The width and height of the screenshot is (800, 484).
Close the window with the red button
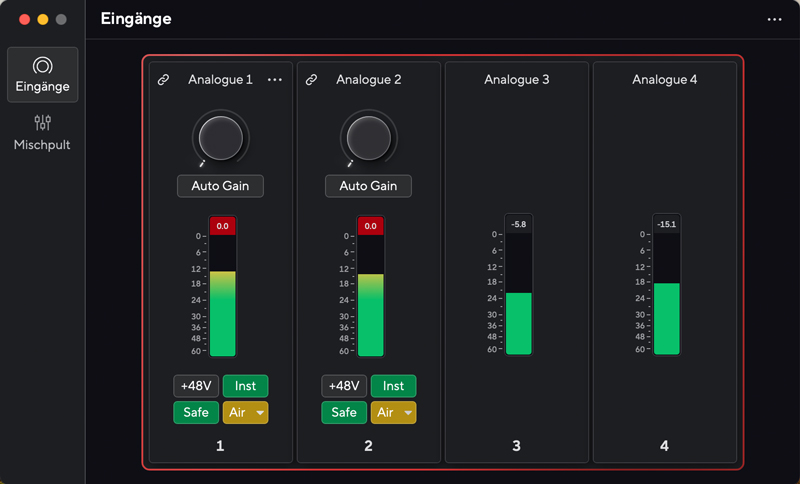[x=24, y=19]
